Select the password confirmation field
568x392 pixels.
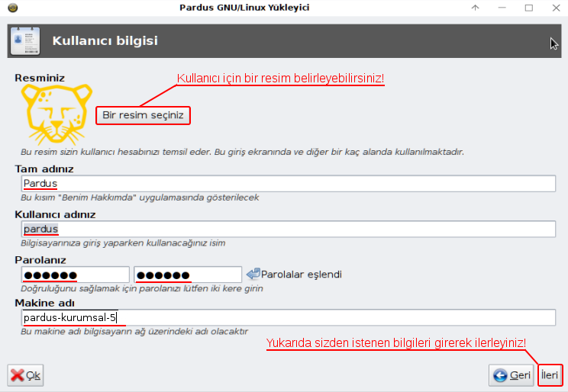187,275
